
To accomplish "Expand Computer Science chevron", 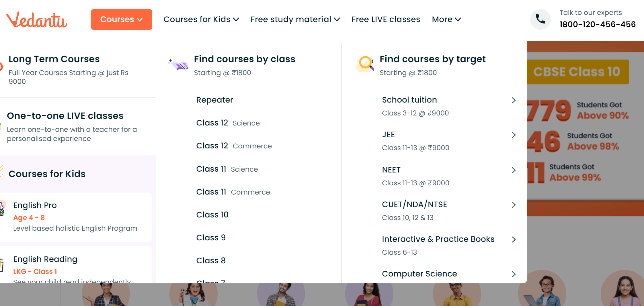I will 514,274.
